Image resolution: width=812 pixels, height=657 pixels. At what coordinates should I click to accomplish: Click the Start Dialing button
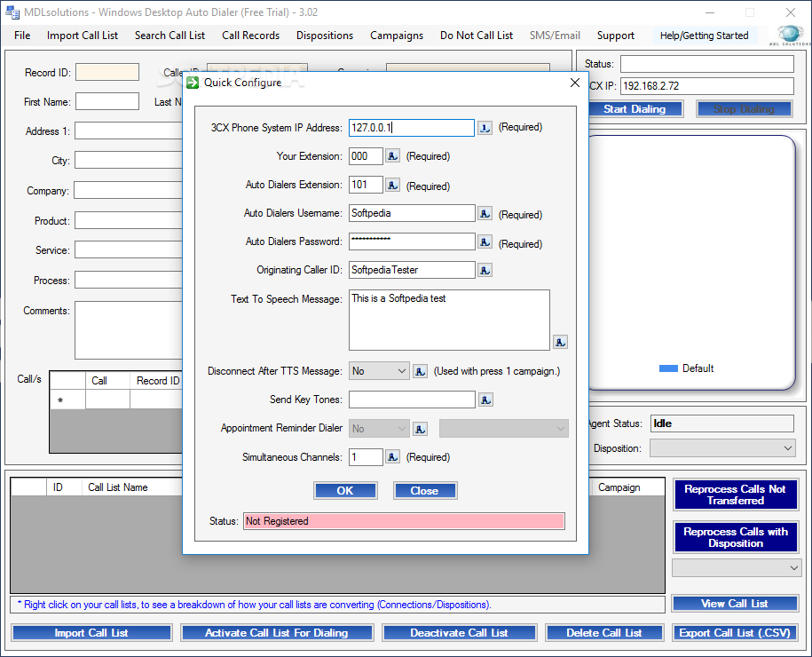tap(635, 109)
